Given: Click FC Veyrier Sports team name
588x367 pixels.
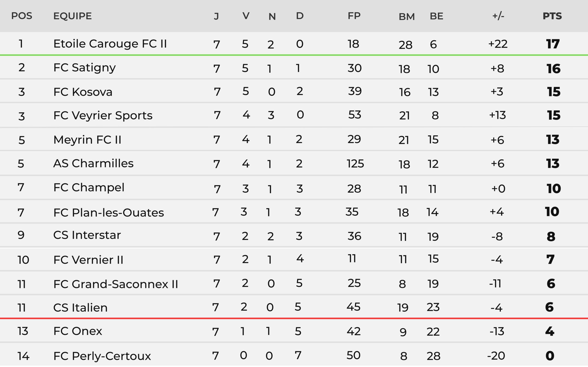Looking at the screenshot, I should tap(103, 115).
